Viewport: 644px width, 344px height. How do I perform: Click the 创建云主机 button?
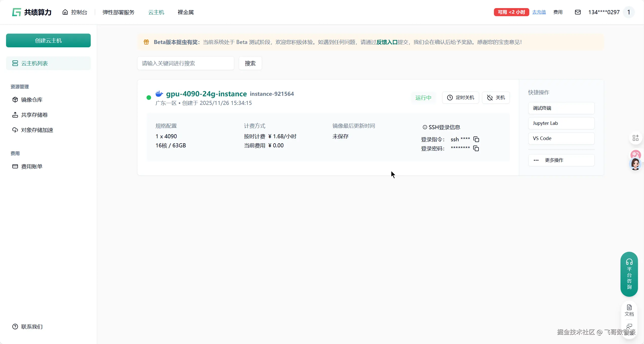tap(48, 40)
